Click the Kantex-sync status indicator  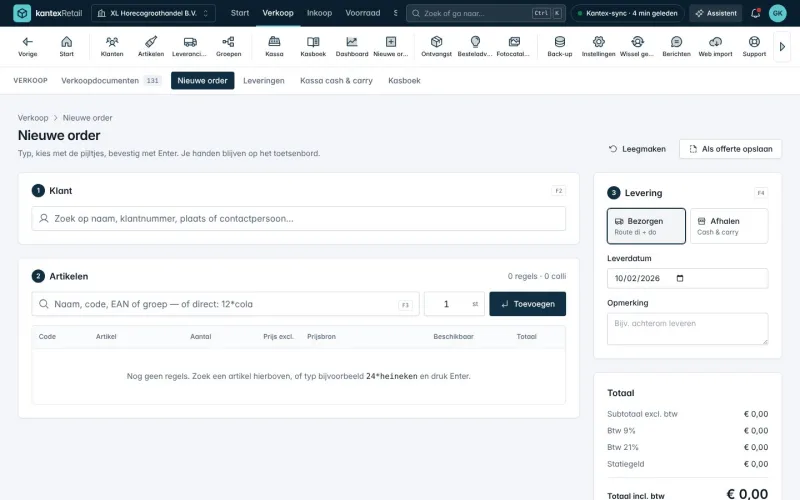[627, 13]
